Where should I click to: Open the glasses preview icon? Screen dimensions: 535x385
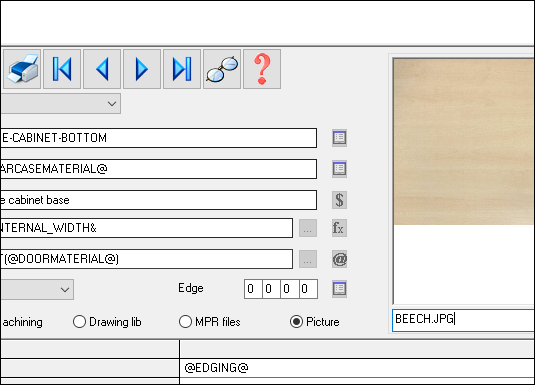click(x=222, y=69)
